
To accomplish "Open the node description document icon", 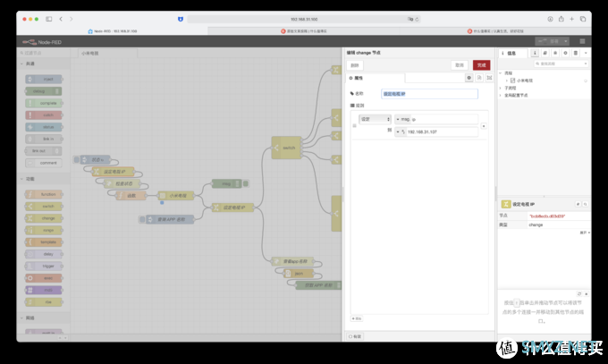I will (477, 78).
